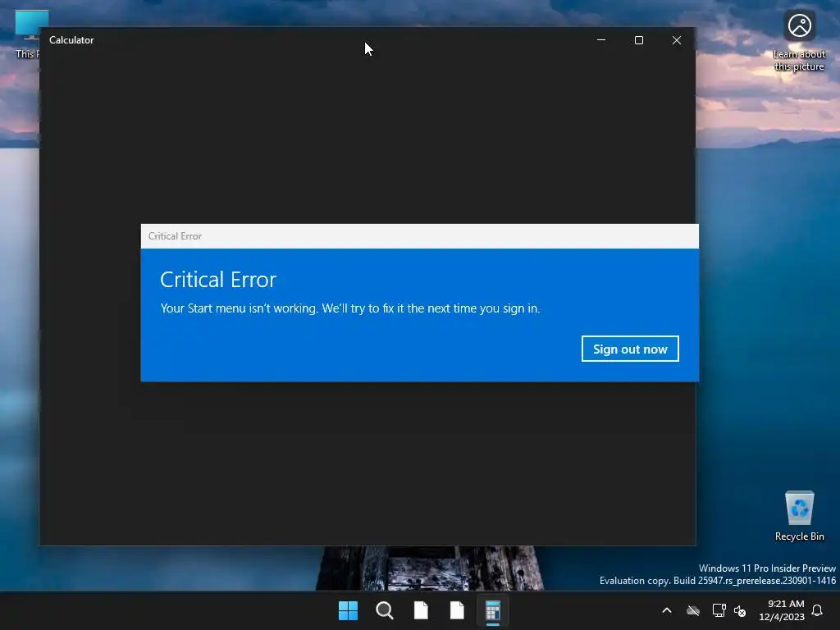Select the This PC desktop icon
840x630 pixels.
[x=27, y=34]
